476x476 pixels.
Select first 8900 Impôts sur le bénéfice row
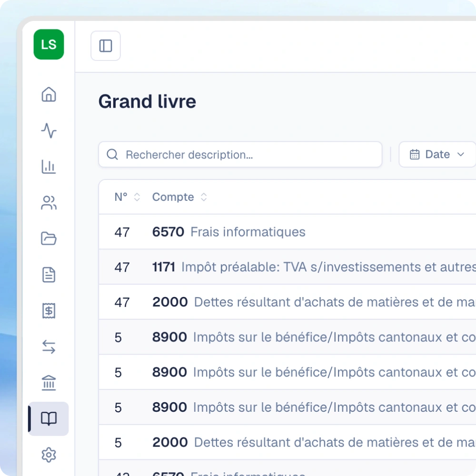[x=287, y=337]
